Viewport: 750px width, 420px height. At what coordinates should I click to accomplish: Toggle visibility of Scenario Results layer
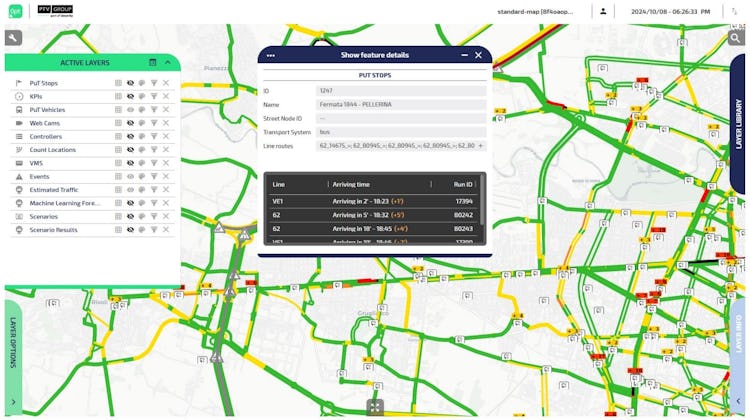130,230
